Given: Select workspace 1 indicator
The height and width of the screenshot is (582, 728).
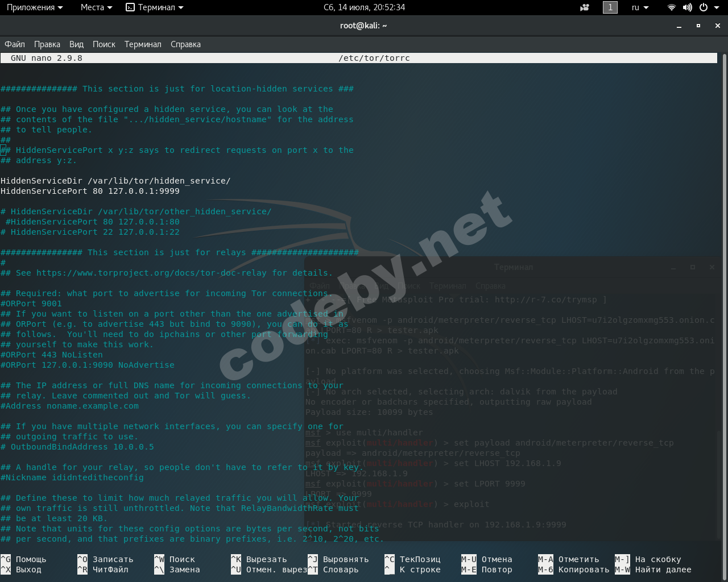Looking at the screenshot, I should (610, 7).
